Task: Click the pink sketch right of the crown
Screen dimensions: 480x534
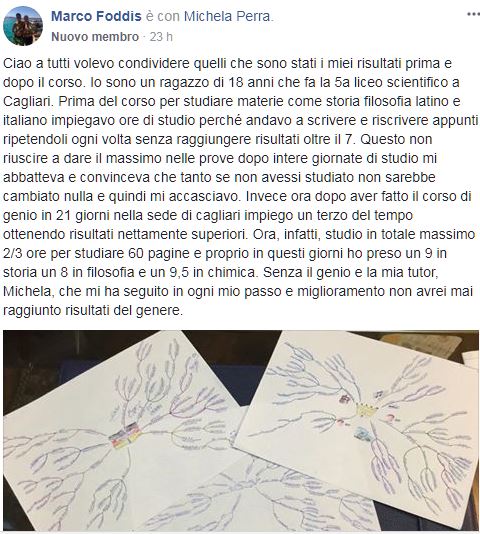Action: click(x=391, y=418)
